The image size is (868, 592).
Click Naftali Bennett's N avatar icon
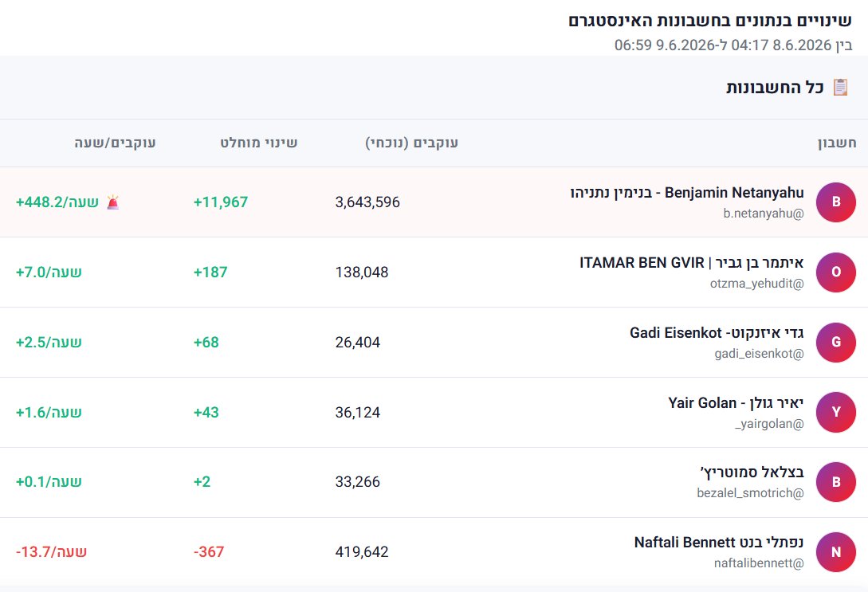(836, 552)
